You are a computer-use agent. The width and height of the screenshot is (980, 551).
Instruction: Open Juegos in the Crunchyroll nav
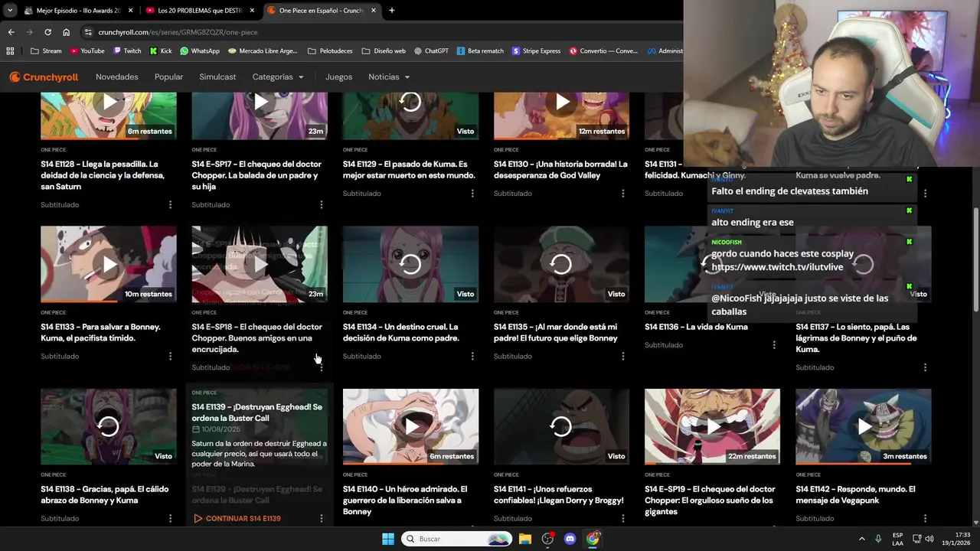[x=338, y=77]
